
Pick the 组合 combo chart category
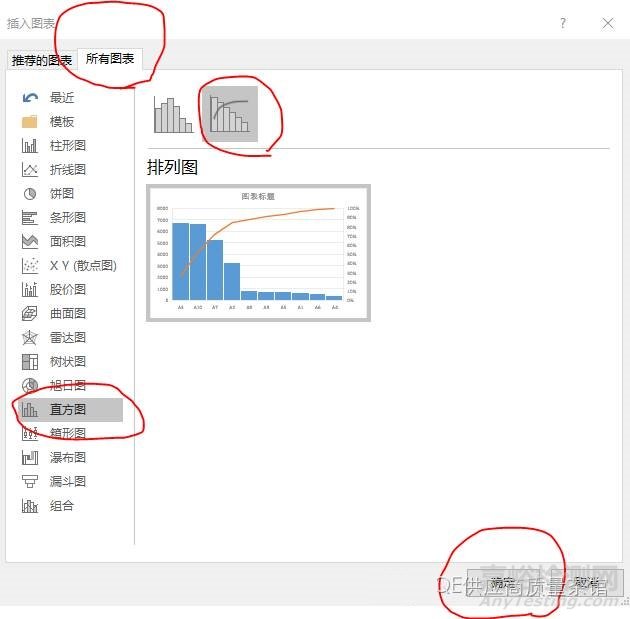point(30,505)
